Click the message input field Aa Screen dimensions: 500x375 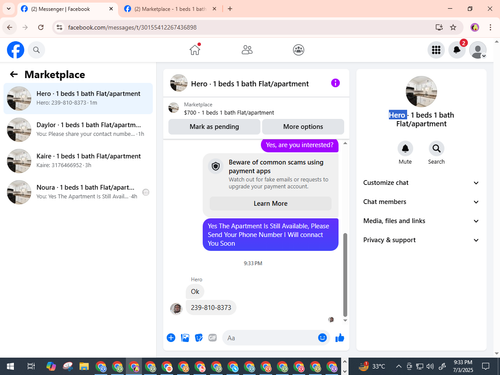tap(270, 338)
